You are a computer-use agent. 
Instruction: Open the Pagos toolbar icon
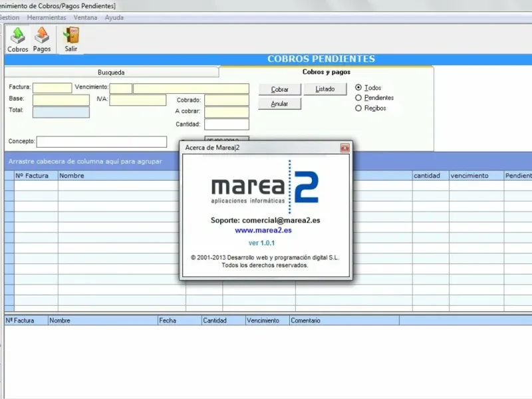tap(42, 40)
